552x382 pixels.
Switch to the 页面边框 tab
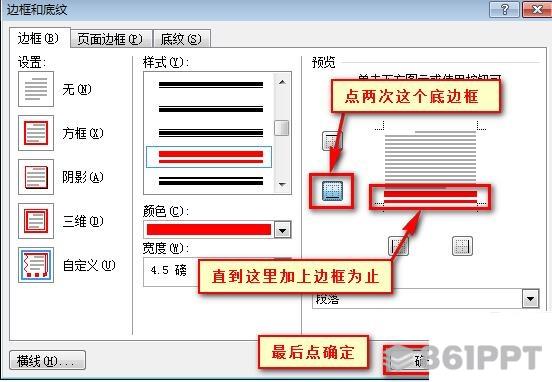pyautogui.click(x=111, y=39)
